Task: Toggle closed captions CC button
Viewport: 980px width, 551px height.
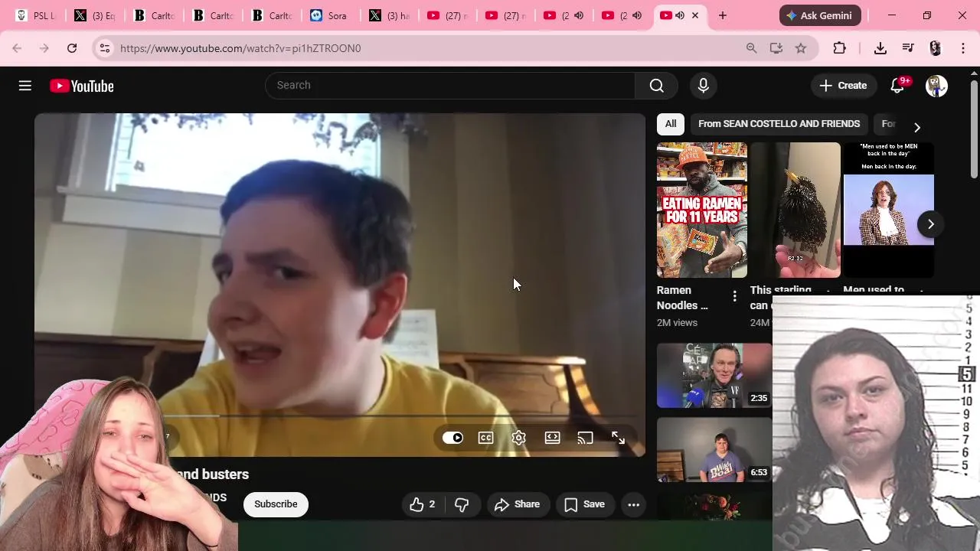Action: [x=485, y=438]
